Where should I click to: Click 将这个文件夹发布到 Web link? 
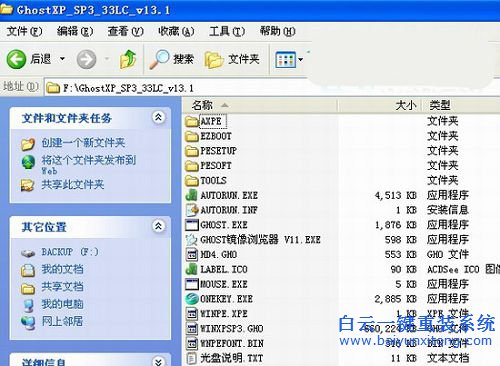tap(88, 165)
